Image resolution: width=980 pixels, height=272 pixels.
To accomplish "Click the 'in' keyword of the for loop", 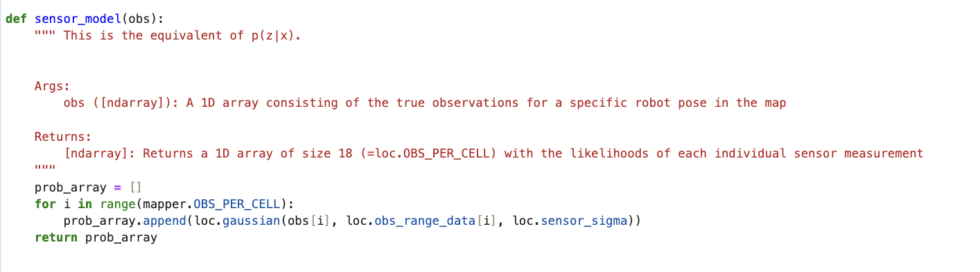I will pos(85,204).
